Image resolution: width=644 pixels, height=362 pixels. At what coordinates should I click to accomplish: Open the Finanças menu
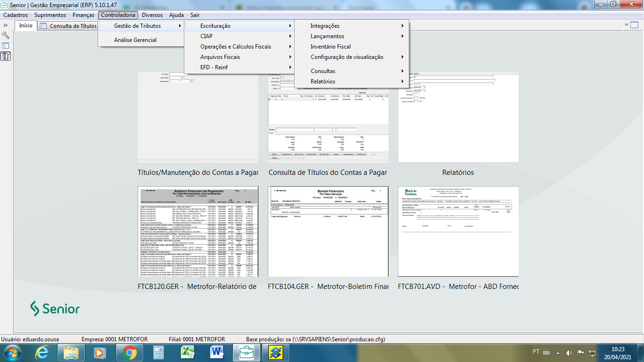point(83,15)
